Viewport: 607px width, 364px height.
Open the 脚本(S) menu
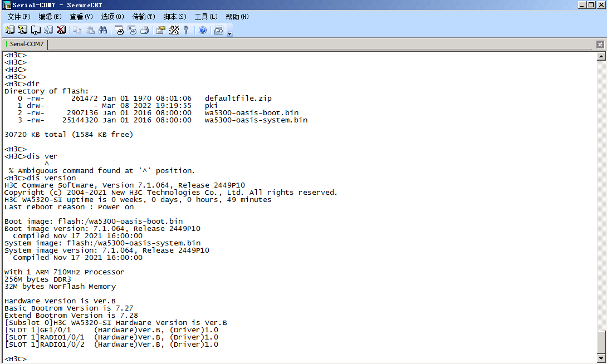tap(175, 17)
